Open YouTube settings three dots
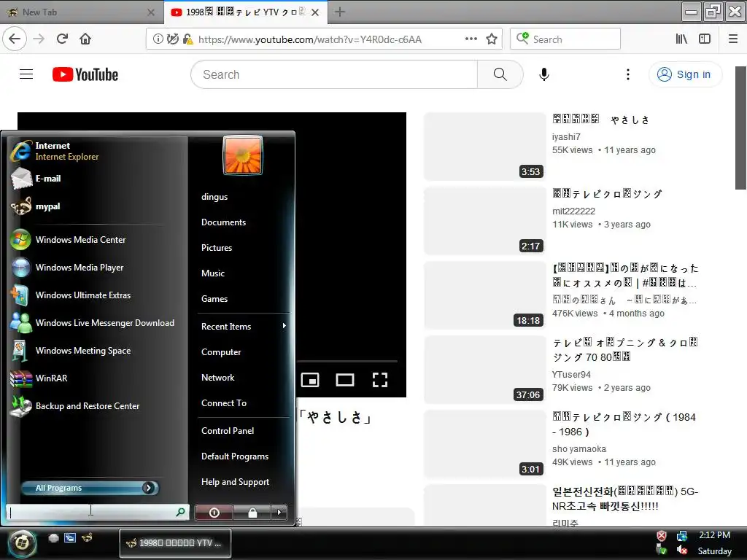This screenshot has height=560, width=747. [x=628, y=74]
